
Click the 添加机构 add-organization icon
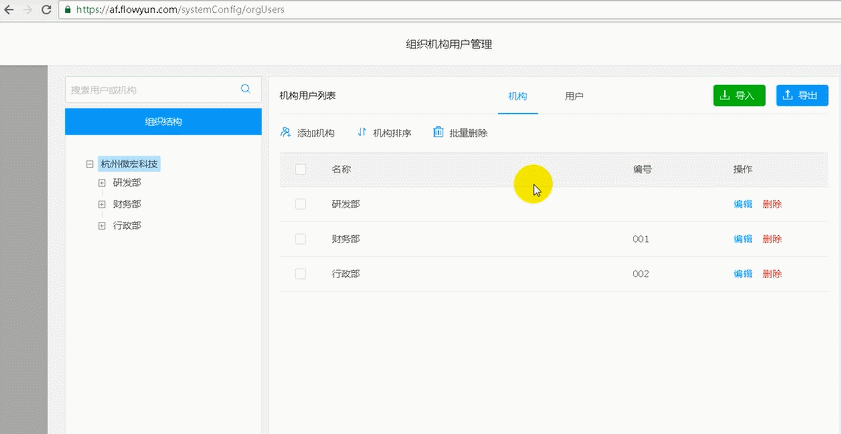285,133
